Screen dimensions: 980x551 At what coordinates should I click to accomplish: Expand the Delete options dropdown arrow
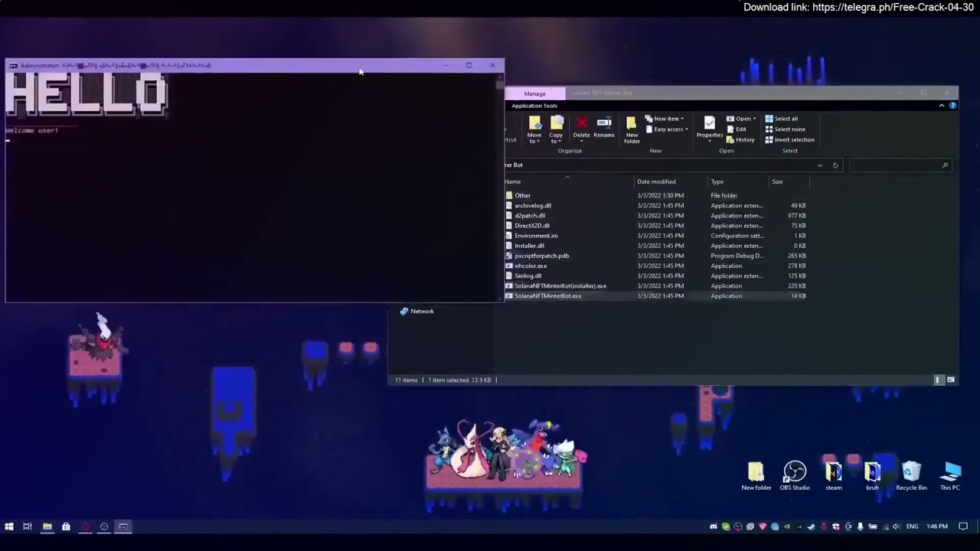point(582,142)
